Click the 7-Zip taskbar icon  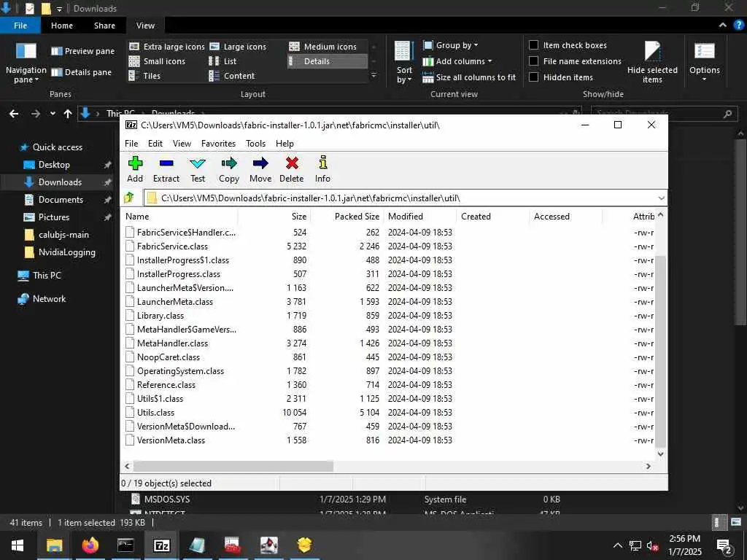(x=161, y=545)
